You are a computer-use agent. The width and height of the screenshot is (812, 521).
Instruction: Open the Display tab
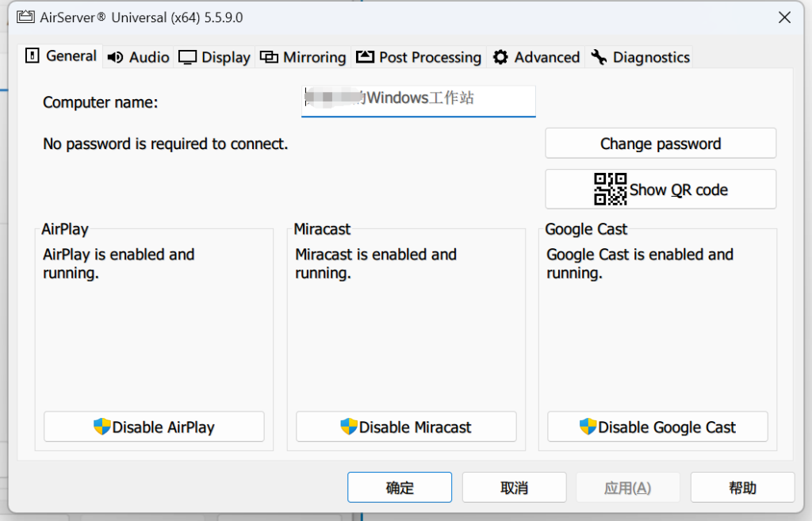pyautogui.click(x=214, y=57)
